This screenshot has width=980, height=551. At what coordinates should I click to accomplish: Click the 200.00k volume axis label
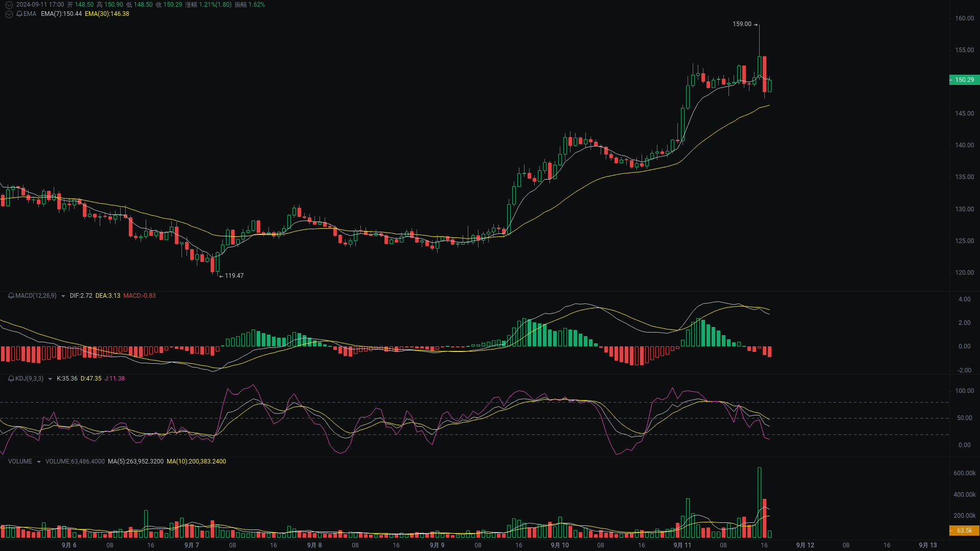965,516
